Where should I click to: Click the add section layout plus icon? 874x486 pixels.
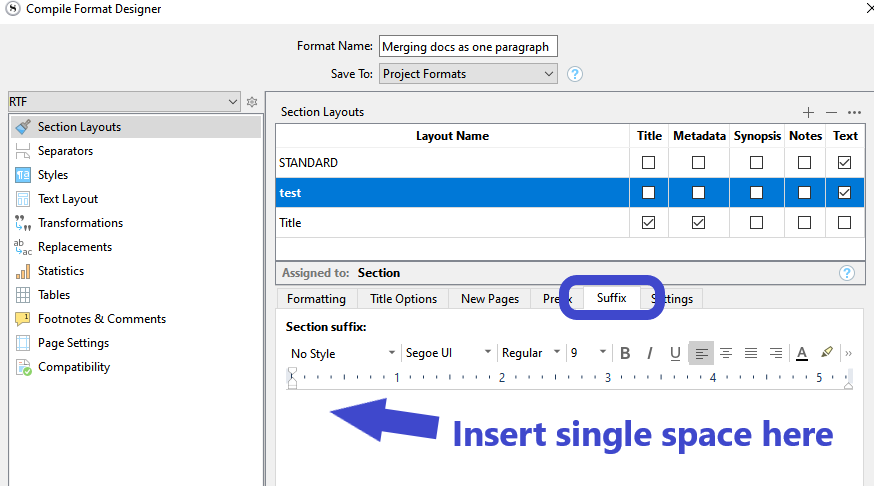pyautogui.click(x=808, y=112)
